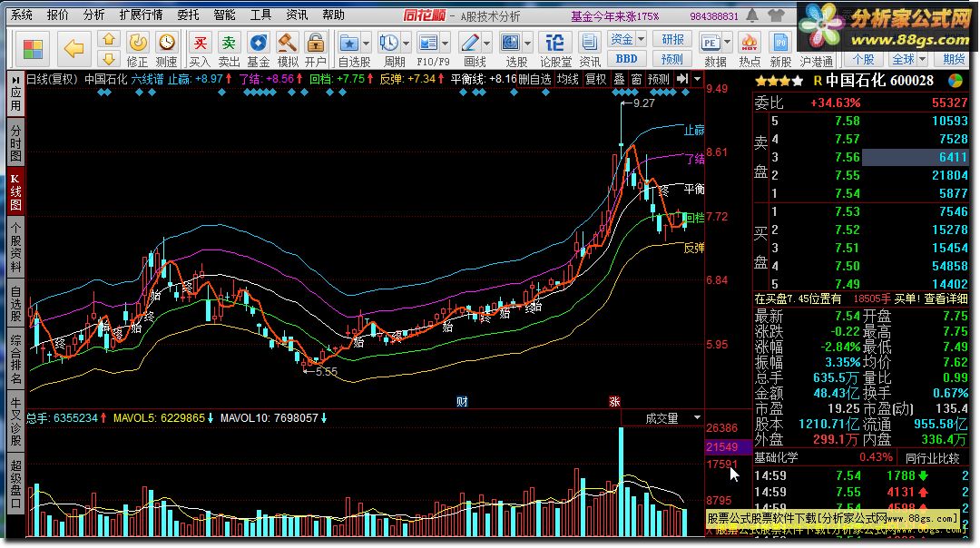Image resolution: width=980 pixels, height=548 pixels.
Task: Click the yellow back arrow icon
Action: 73,48
